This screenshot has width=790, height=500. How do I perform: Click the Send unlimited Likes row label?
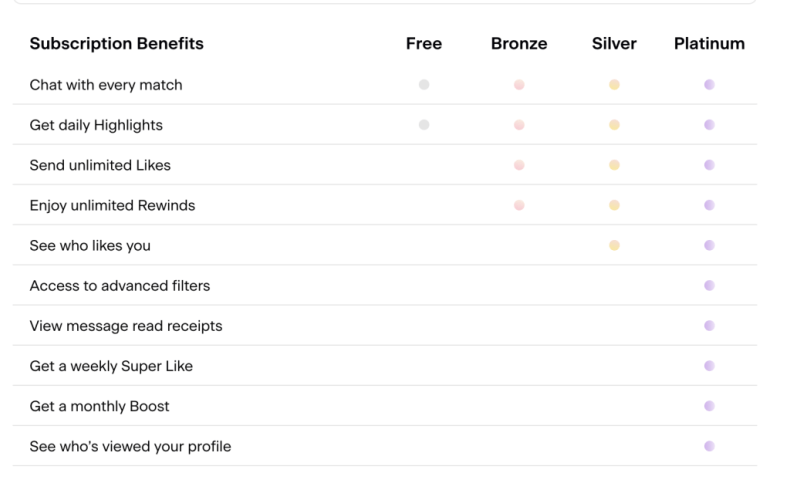[x=100, y=165]
